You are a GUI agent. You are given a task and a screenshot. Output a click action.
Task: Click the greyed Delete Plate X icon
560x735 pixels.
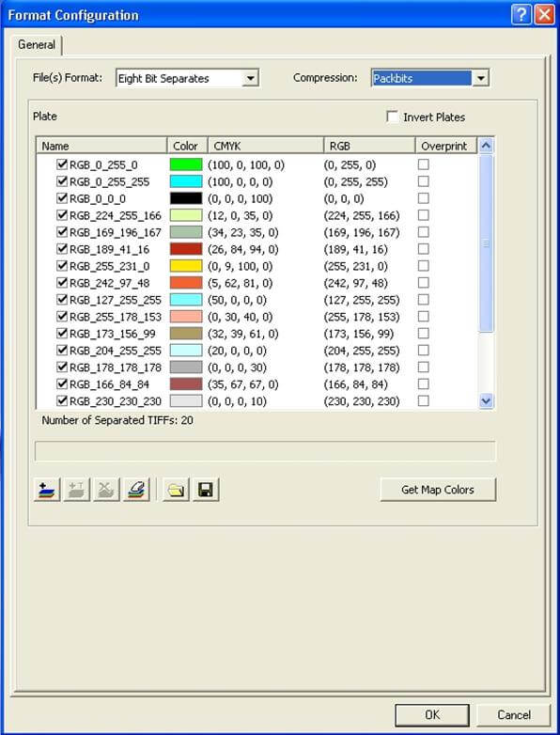(106, 490)
